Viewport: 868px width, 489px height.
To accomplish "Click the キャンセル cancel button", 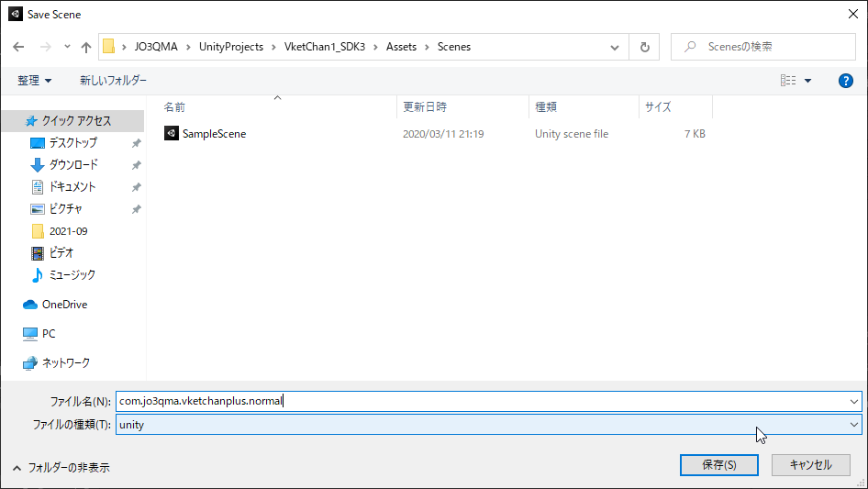I will coord(811,465).
